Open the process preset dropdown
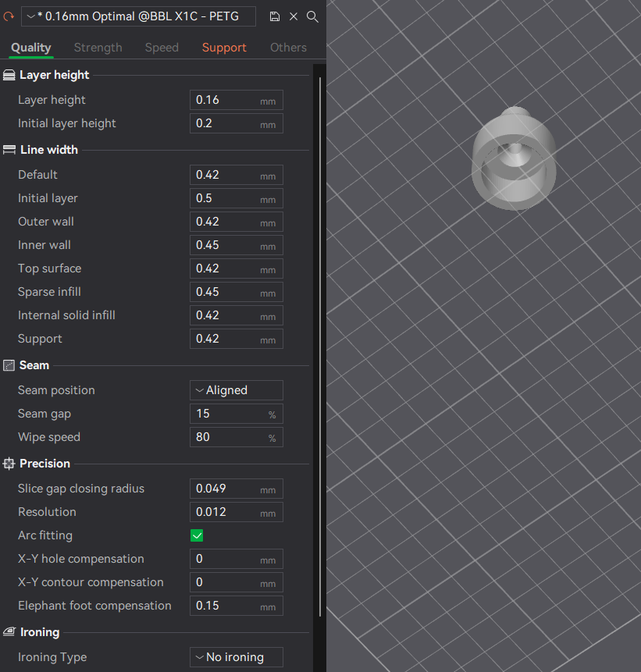The width and height of the screenshot is (641, 672). click(139, 16)
